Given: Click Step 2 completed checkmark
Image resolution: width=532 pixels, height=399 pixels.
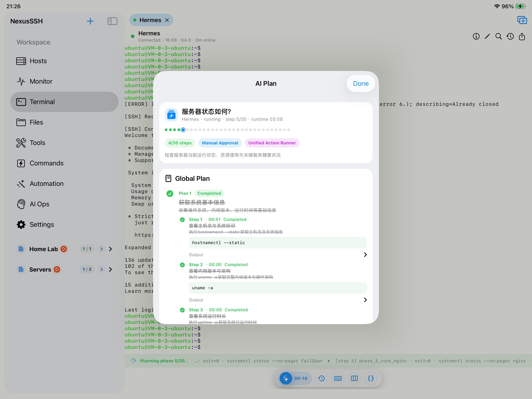Looking at the screenshot, I should [182, 265].
